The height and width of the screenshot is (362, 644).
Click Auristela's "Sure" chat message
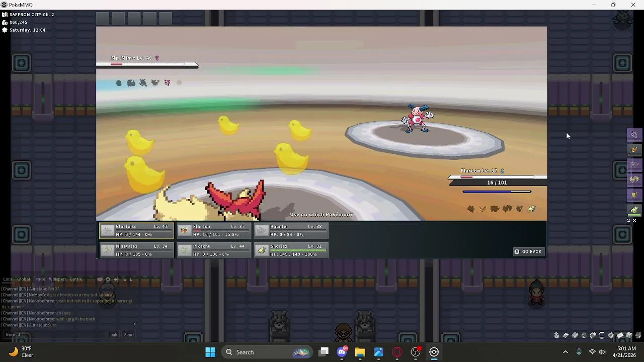[52, 325]
